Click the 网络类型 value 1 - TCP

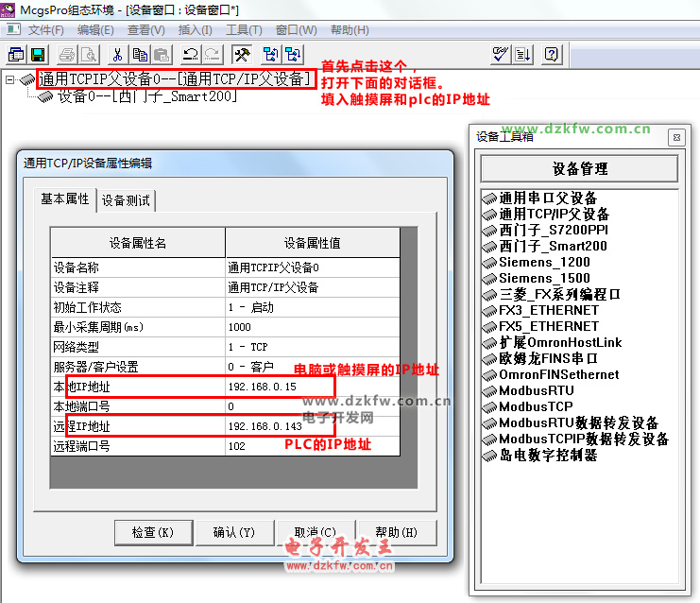tap(312, 347)
